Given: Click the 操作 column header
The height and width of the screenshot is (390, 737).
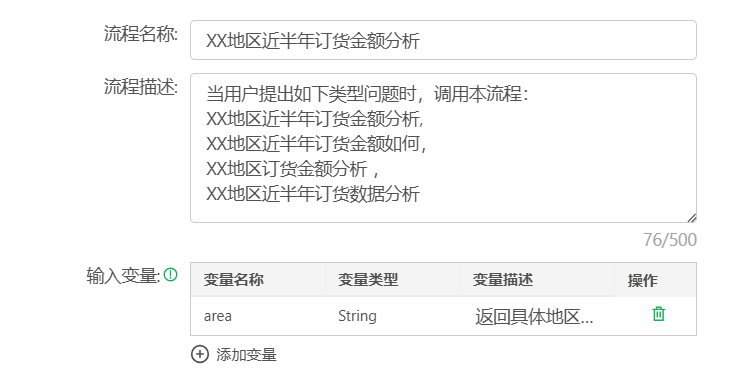Looking at the screenshot, I should click(655, 280).
